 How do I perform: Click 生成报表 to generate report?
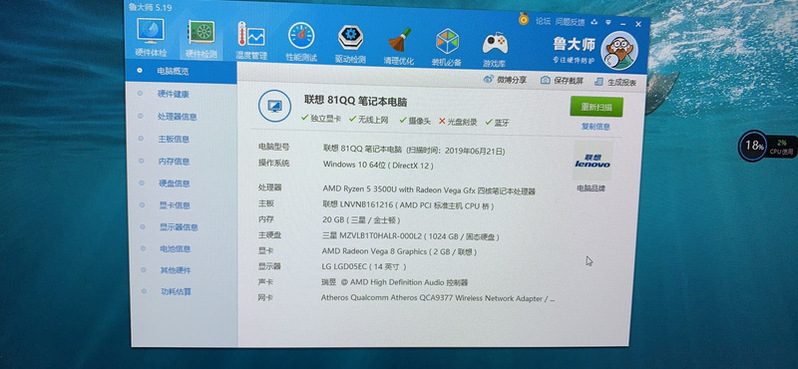click(615, 81)
